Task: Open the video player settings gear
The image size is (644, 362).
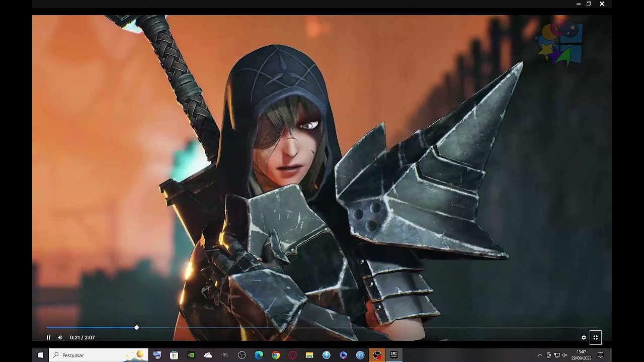Action: pos(584,337)
